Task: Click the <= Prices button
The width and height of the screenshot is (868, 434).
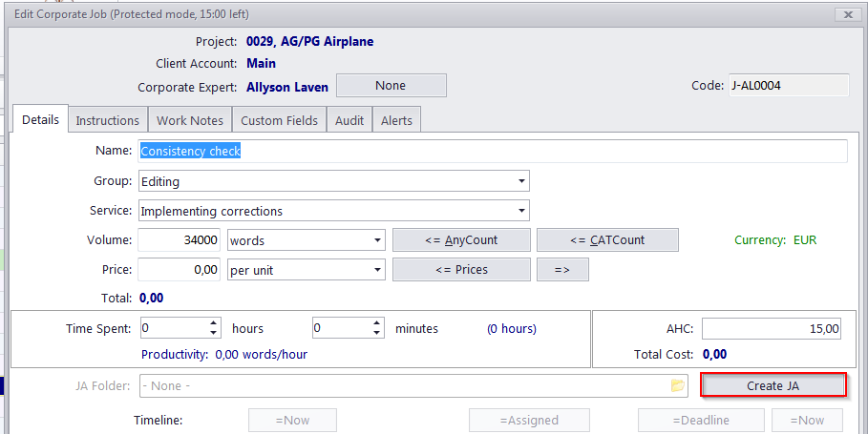Action: tap(461, 270)
